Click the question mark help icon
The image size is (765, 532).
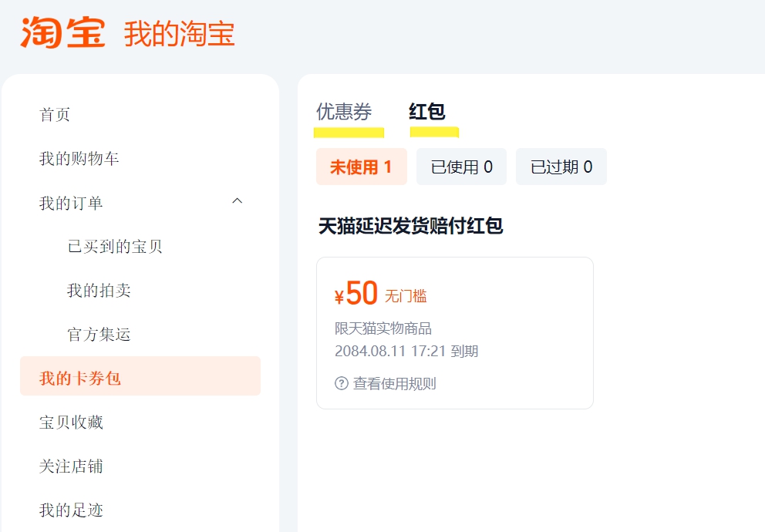pyautogui.click(x=342, y=383)
